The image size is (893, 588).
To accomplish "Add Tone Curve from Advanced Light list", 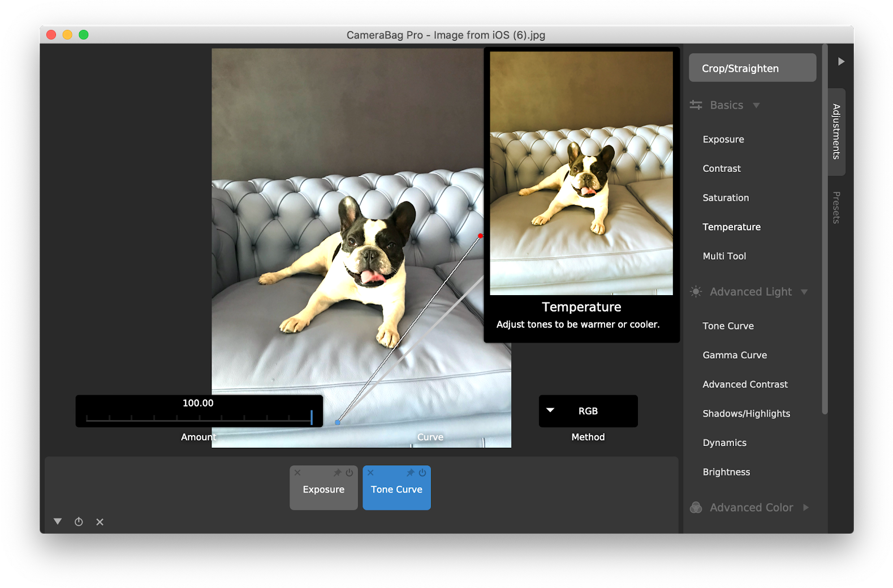I will pos(728,326).
